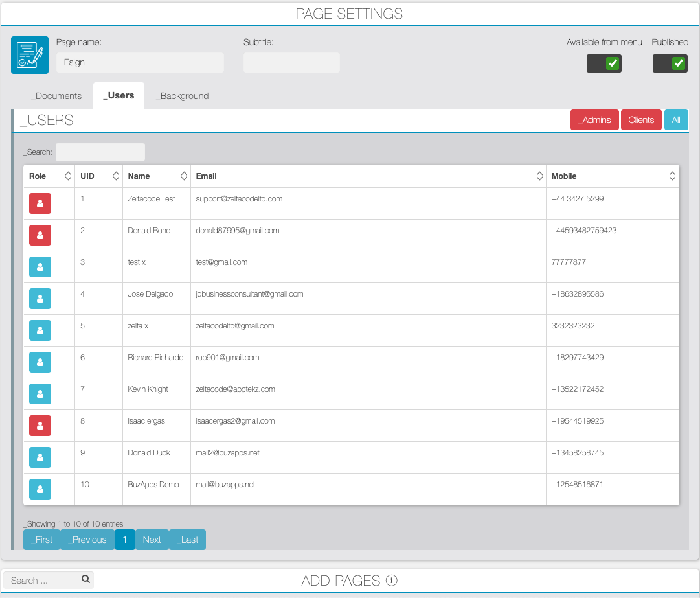Click mobile number +44 3427 5299
Image resolution: width=700 pixels, height=598 pixels.
(x=577, y=199)
